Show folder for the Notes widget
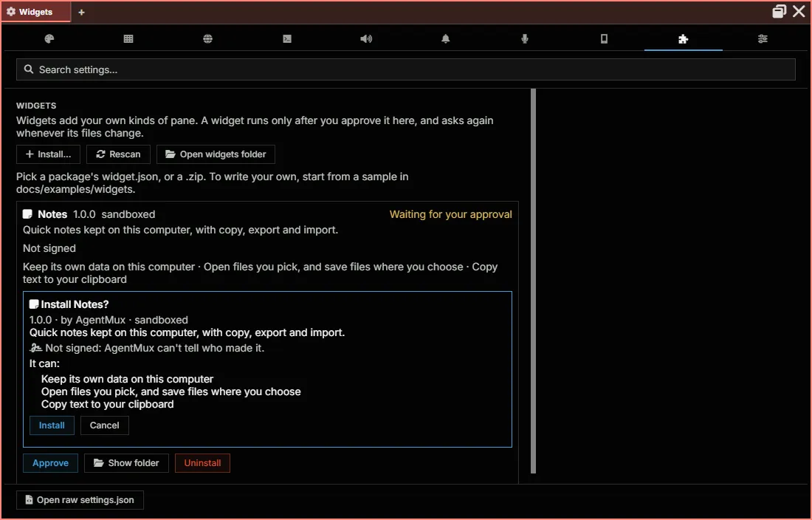812x520 pixels. pyautogui.click(x=126, y=463)
